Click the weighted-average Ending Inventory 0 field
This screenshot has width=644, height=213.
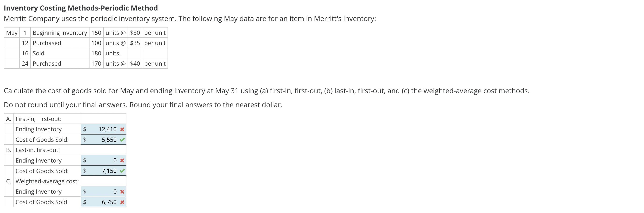(x=105, y=192)
